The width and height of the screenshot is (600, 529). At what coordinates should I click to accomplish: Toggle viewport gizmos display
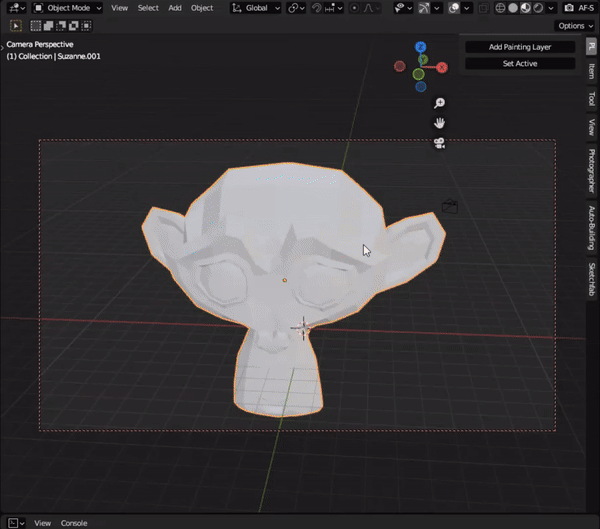(x=424, y=8)
